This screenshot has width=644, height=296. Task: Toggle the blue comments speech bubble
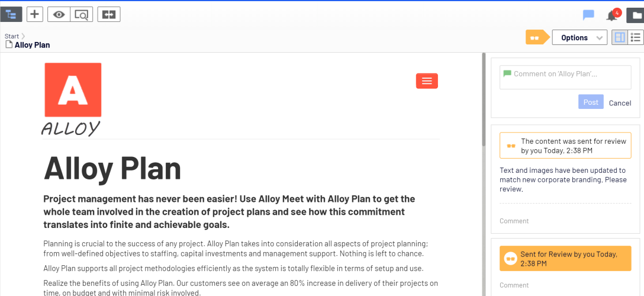coord(588,15)
